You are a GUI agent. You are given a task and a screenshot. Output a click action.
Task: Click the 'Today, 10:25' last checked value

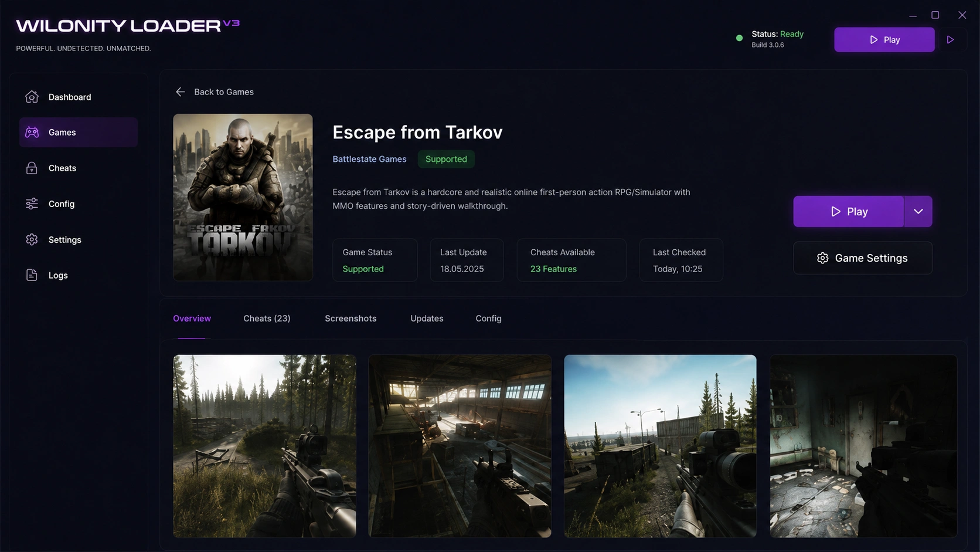click(678, 269)
